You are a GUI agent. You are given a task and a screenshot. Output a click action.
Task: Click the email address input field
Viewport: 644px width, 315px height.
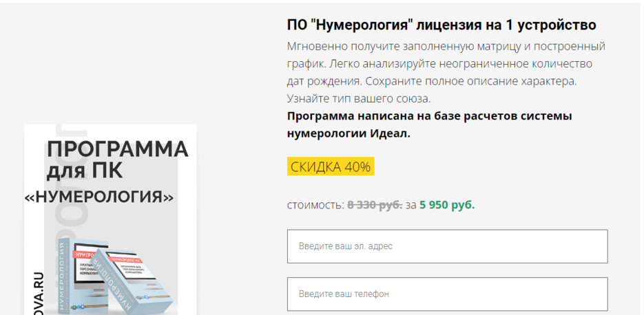coord(447,246)
